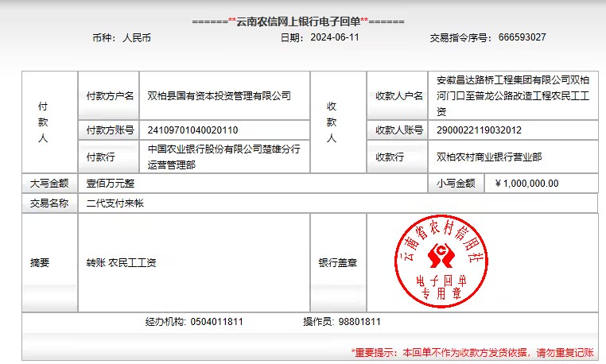Select handling agency code 0504011811
Screen dimensions: 606x364
click(217, 322)
